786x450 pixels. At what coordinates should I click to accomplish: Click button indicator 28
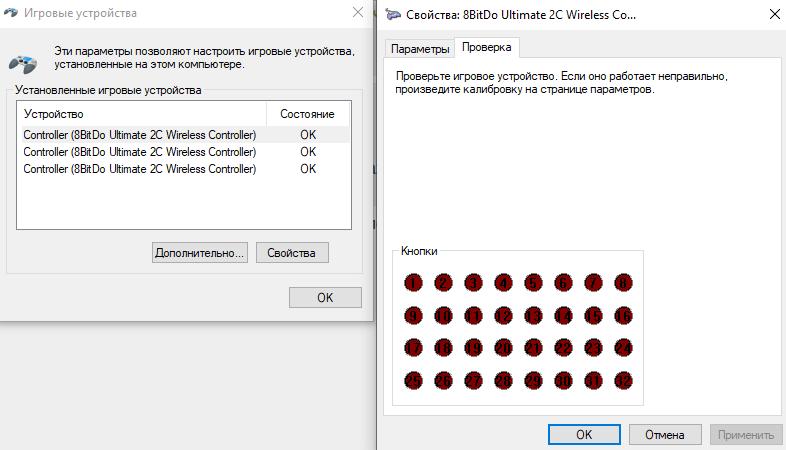503,381
